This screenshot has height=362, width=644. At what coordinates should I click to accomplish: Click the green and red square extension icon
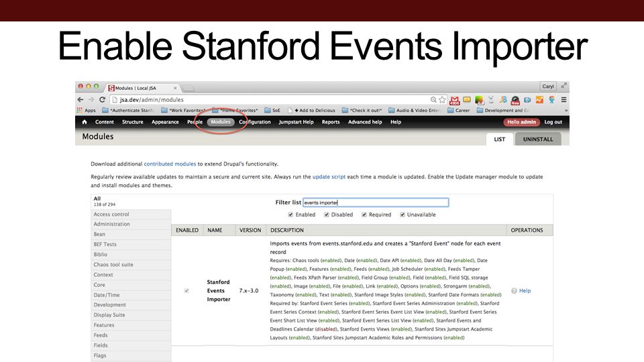point(479,100)
